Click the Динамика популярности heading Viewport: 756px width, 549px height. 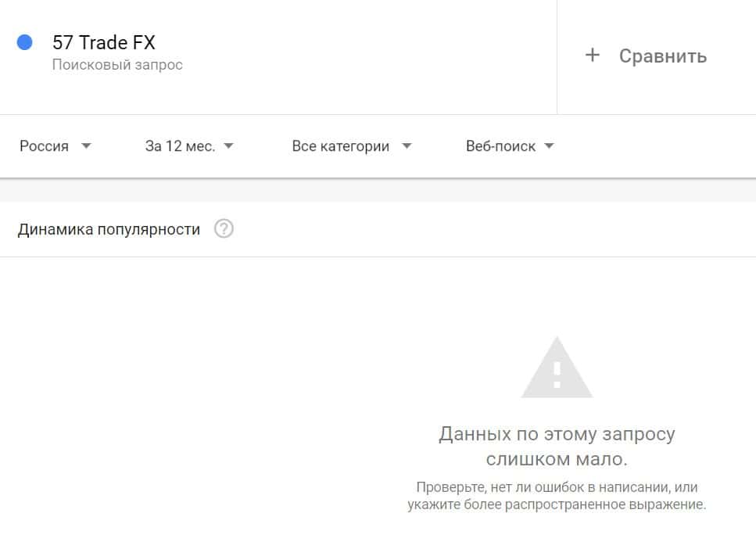(109, 229)
